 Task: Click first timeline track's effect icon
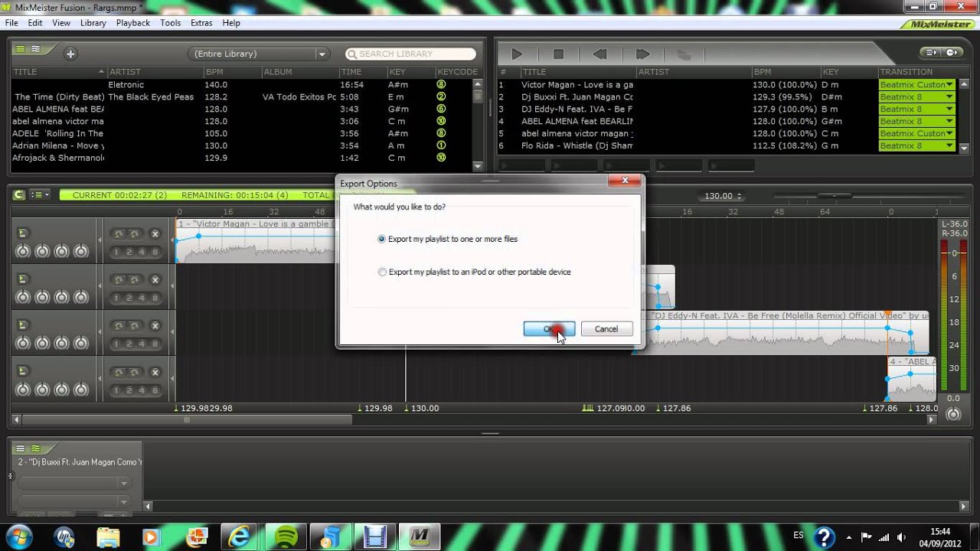click(23, 233)
